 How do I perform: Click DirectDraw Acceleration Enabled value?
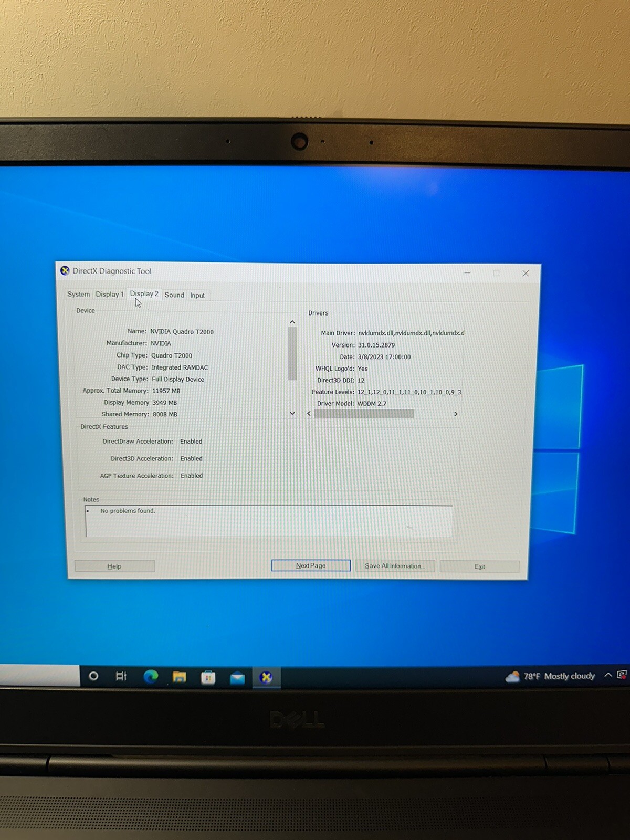191,442
